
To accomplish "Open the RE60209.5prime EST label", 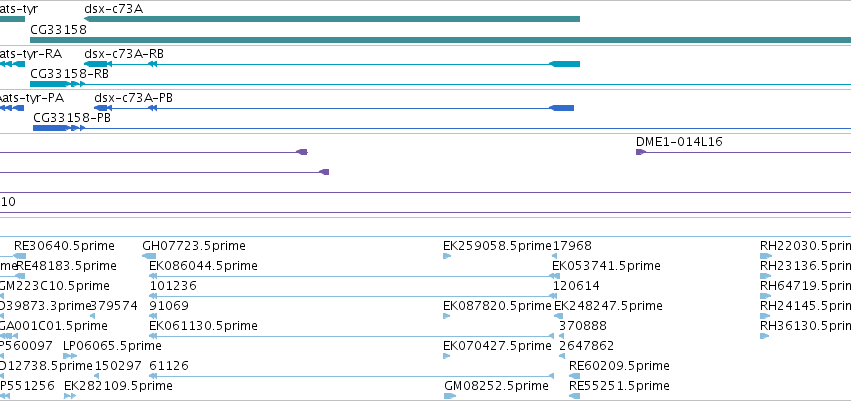I will tap(619, 366).
